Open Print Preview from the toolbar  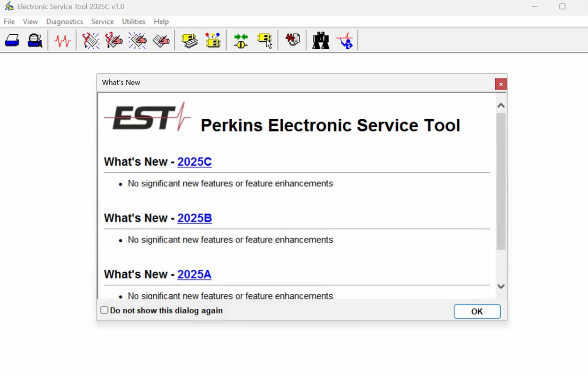click(x=35, y=41)
